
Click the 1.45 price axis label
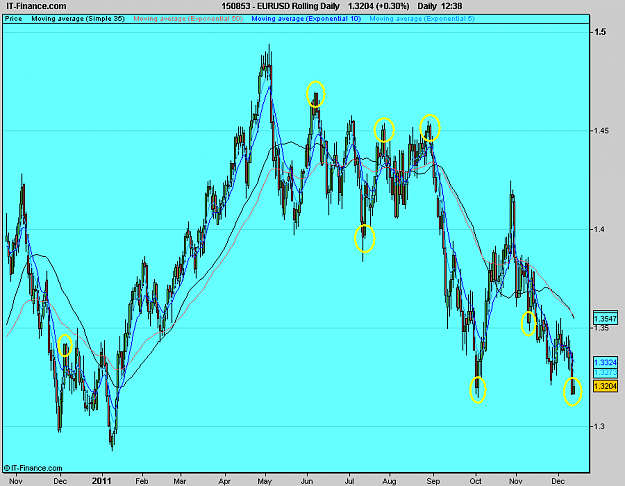(x=601, y=130)
